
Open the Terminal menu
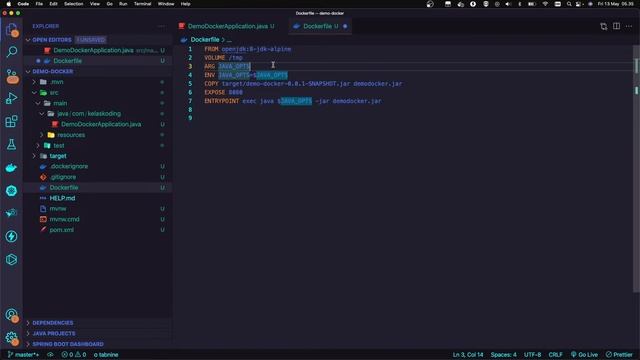click(x=142, y=4)
